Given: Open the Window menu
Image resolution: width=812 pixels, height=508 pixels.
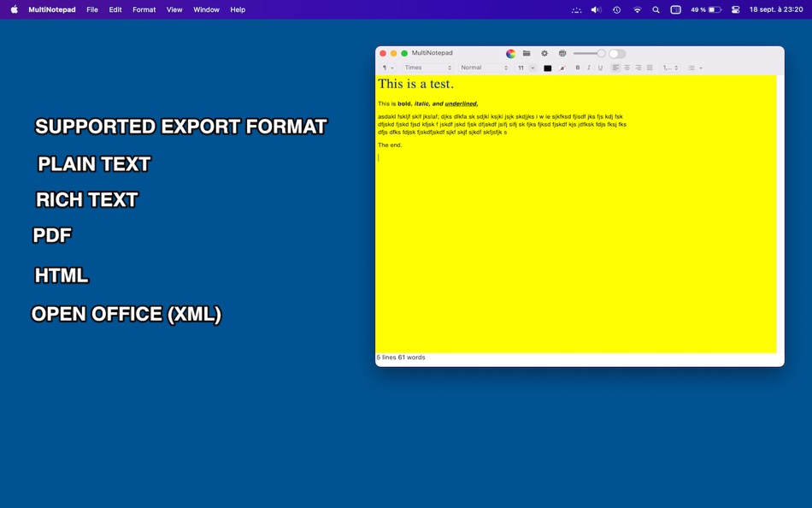Looking at the screenshot, I should 206,9.
